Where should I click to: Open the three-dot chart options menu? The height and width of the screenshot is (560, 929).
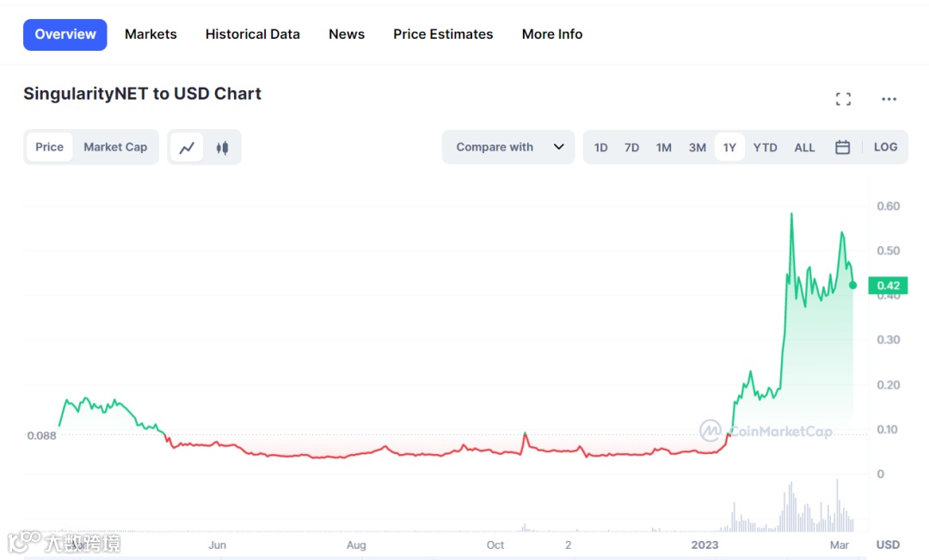pos(889,99)
